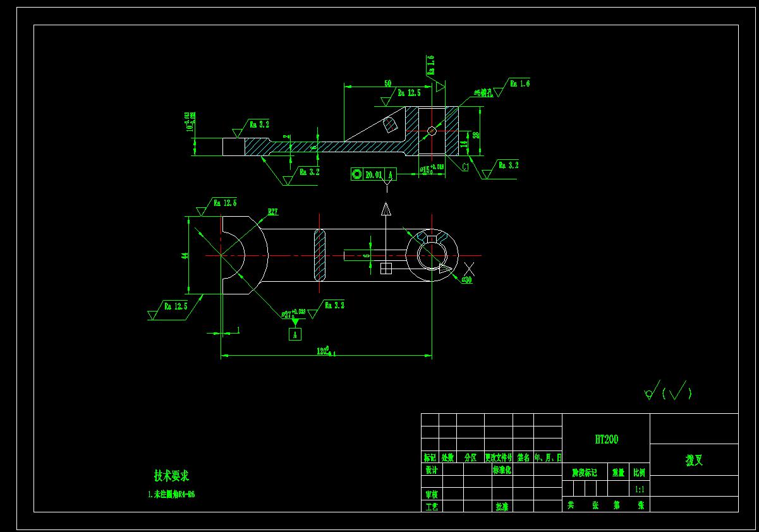
Task: Click the 28 height dimension text
Action: click(x=477, y=135)
